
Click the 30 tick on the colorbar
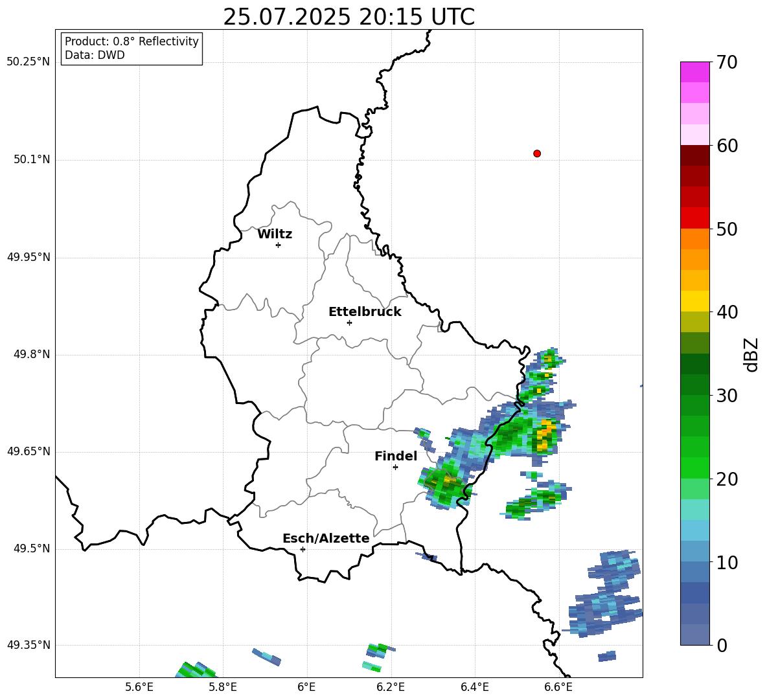pyautogui.click(x=726, y=396)
